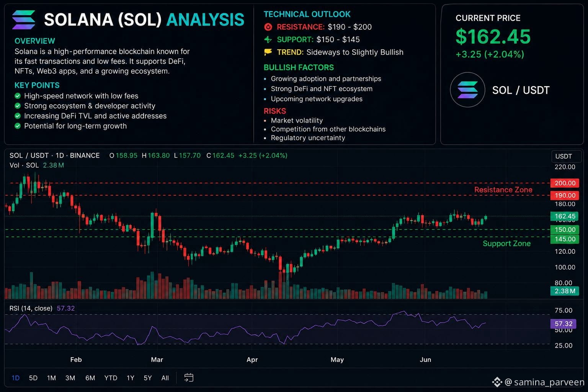Click "Strong DeFi and NFT ecosystem" bullet

coord(322,89)
